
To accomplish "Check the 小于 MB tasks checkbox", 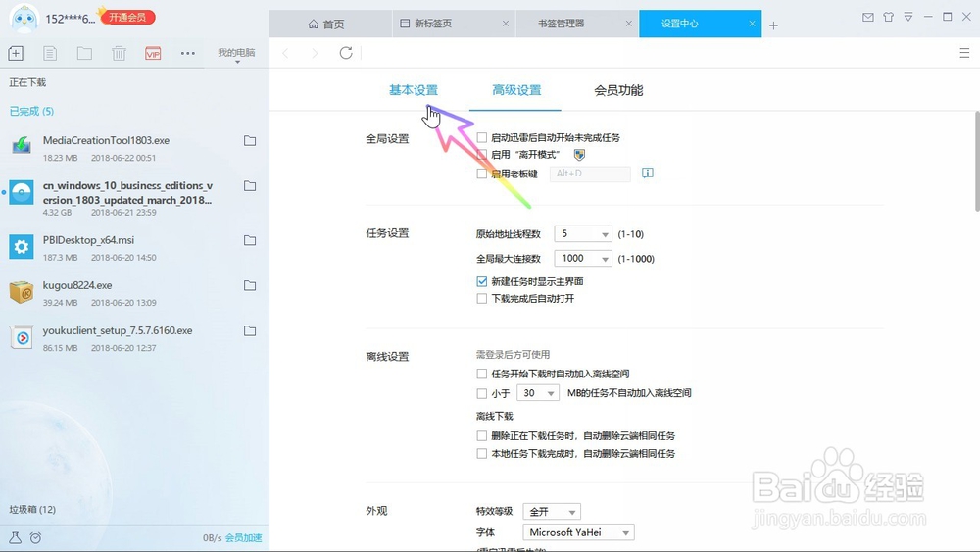I will coord(482,393).
